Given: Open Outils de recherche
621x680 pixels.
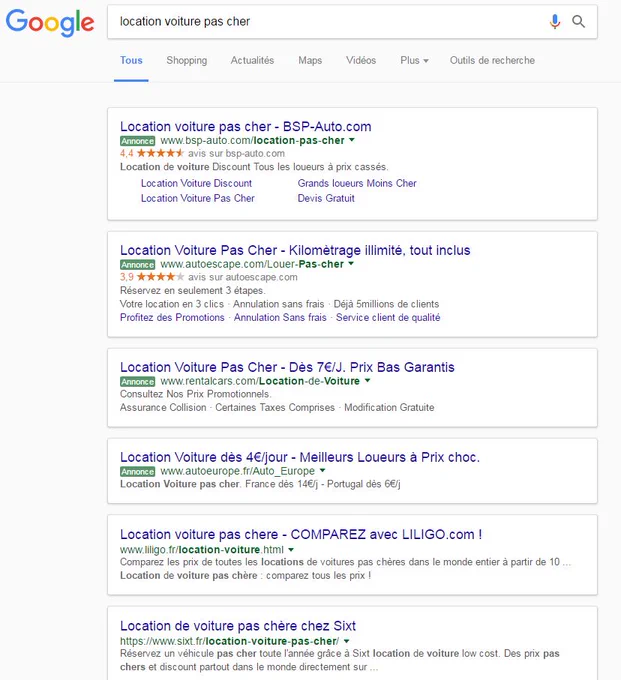Looking at the screenshot, I should click(492, 60).
